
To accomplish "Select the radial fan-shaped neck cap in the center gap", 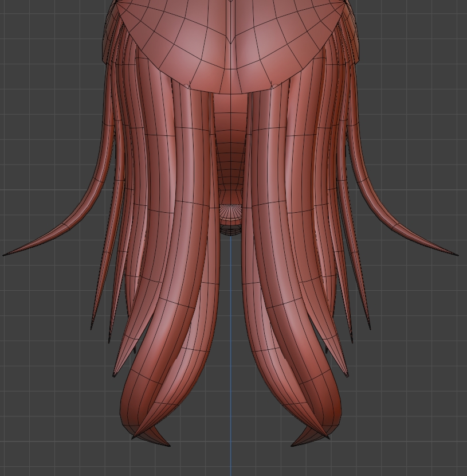I will coord(230,212).
